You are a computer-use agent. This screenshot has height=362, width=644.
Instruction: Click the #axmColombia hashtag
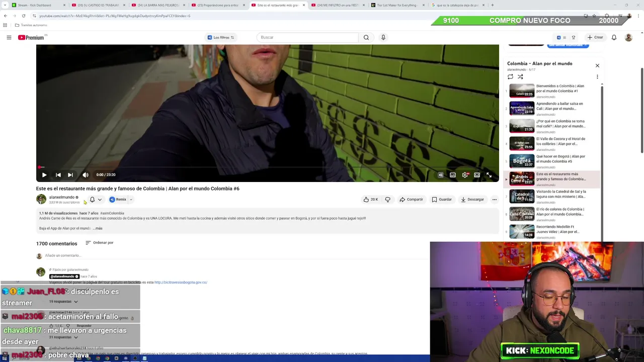point(112,213)
